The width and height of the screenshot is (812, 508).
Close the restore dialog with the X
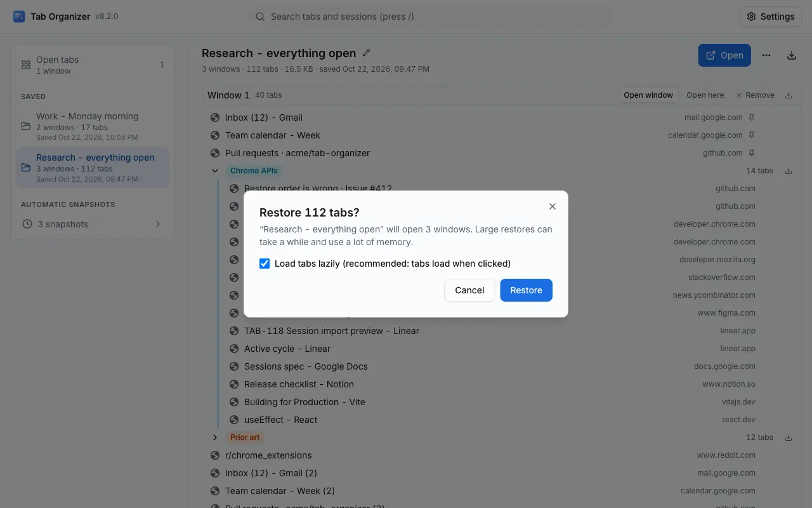(x=553, y=206)
